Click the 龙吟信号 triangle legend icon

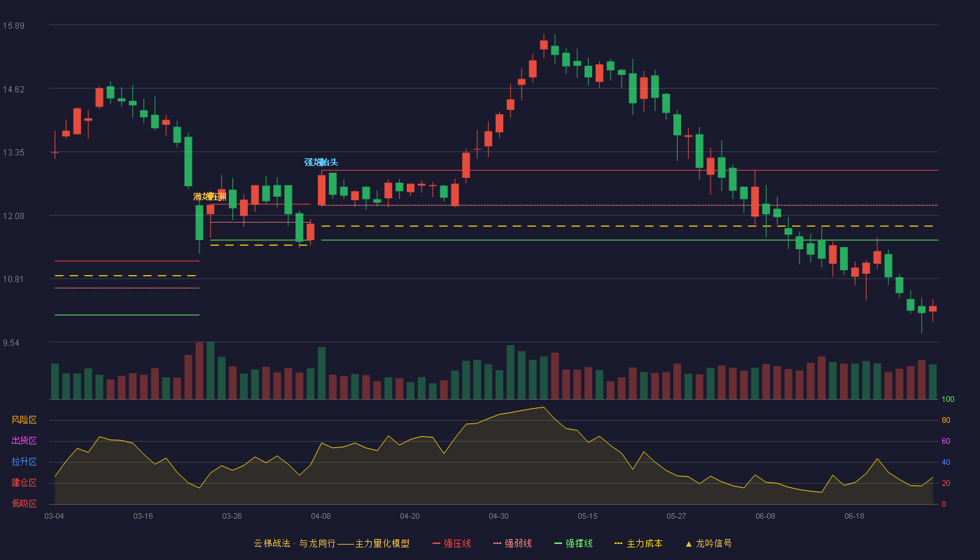tap(688, 544)
